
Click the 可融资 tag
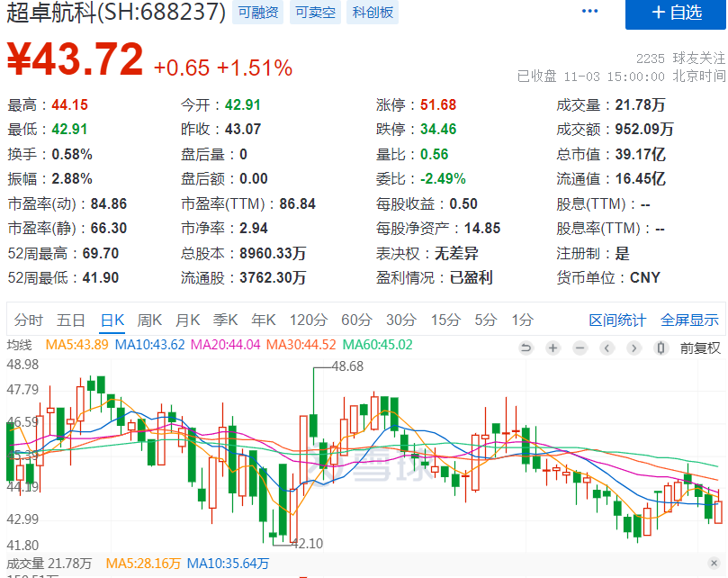(x=257, y=12)
